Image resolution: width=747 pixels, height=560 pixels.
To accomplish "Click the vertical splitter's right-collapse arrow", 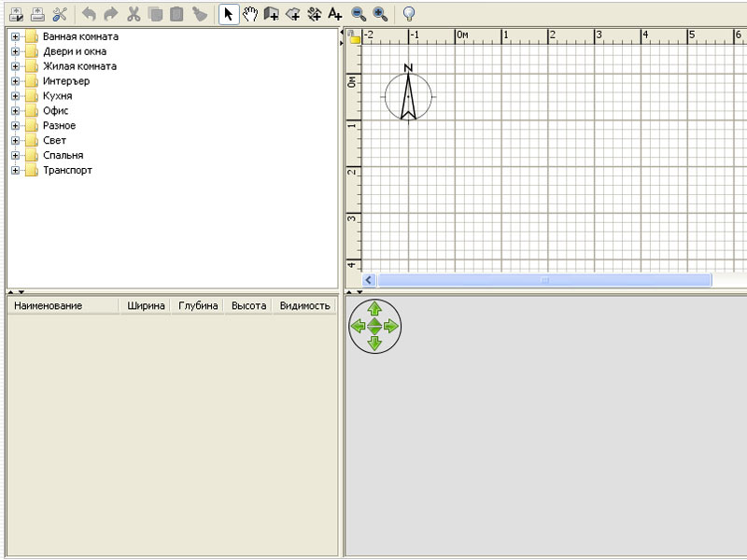I will tap(341, 43).
